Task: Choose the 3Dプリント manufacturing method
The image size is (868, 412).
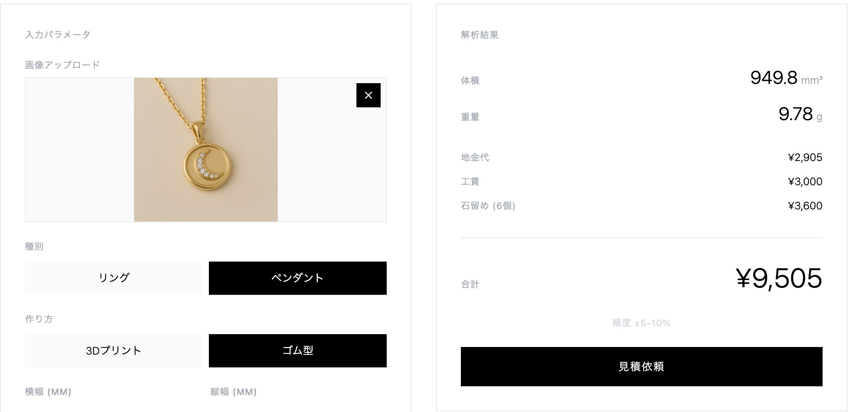Action: [114, 351]
